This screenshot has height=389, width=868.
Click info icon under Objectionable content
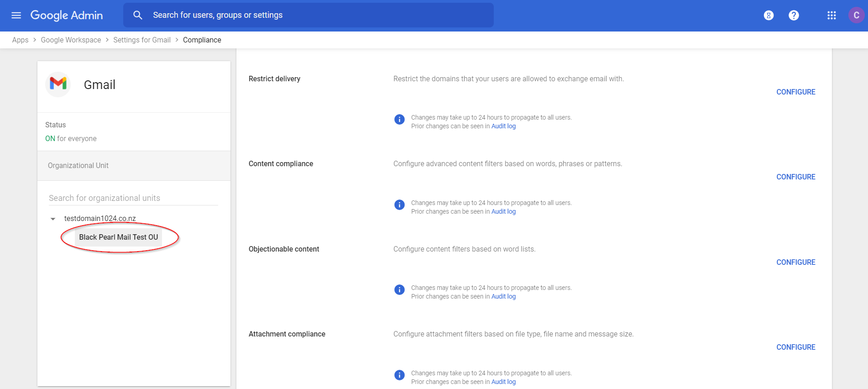point(399,290)
